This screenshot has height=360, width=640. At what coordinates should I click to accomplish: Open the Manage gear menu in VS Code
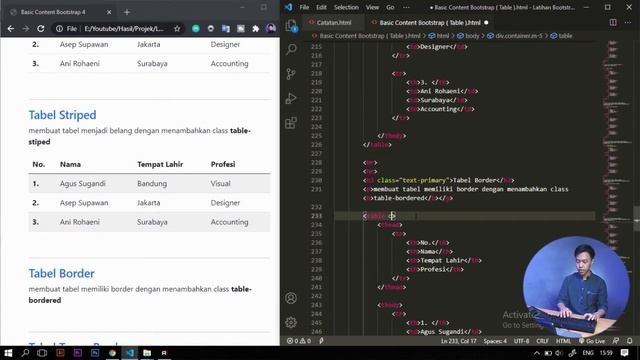coord(291,322)
